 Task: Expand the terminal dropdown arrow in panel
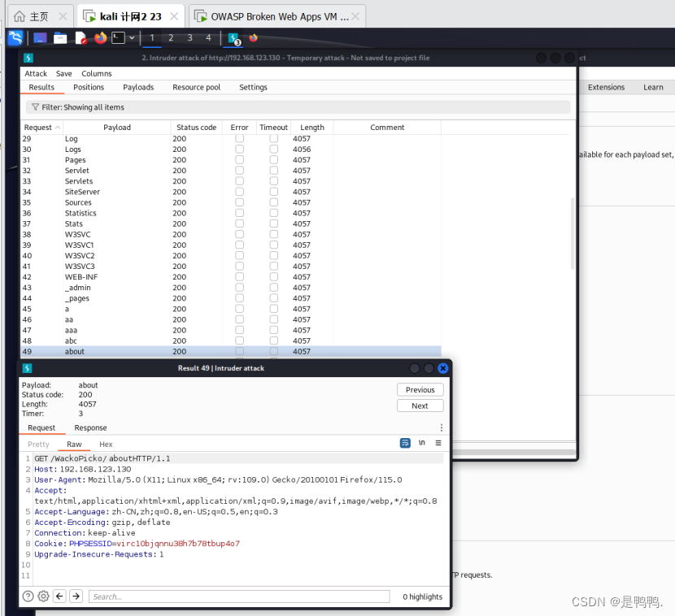pyautogui.click(x=132, y=38)
